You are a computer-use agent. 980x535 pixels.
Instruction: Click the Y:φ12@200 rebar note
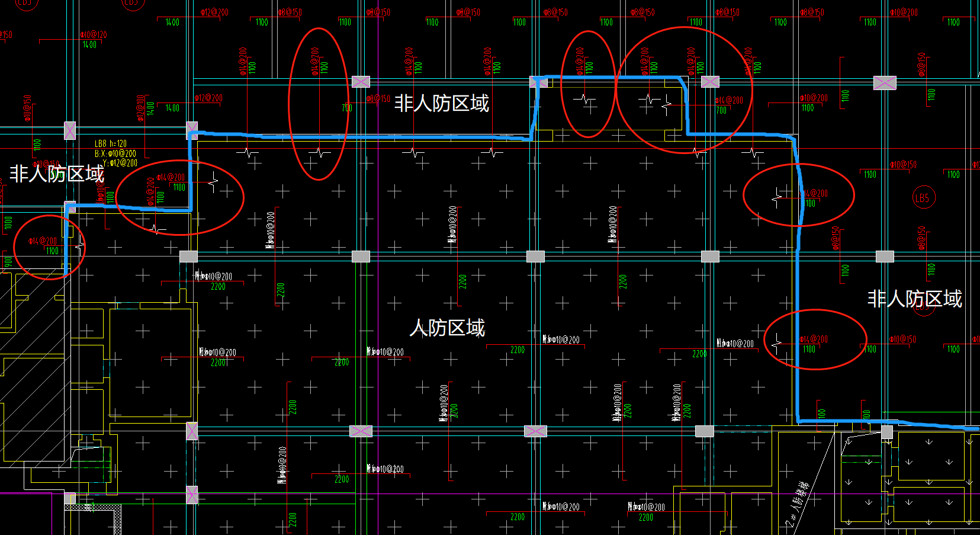[x=120, y=163]
